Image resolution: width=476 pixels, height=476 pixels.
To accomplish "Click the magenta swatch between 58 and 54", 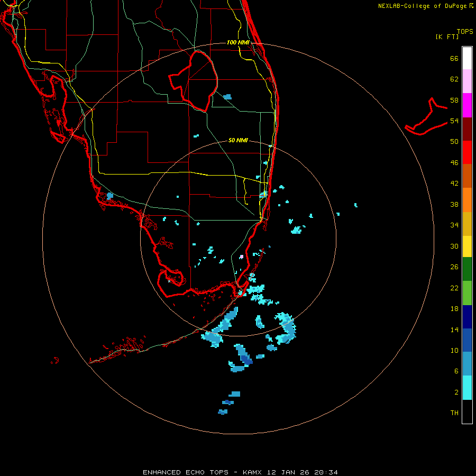I will pos(467,105).
